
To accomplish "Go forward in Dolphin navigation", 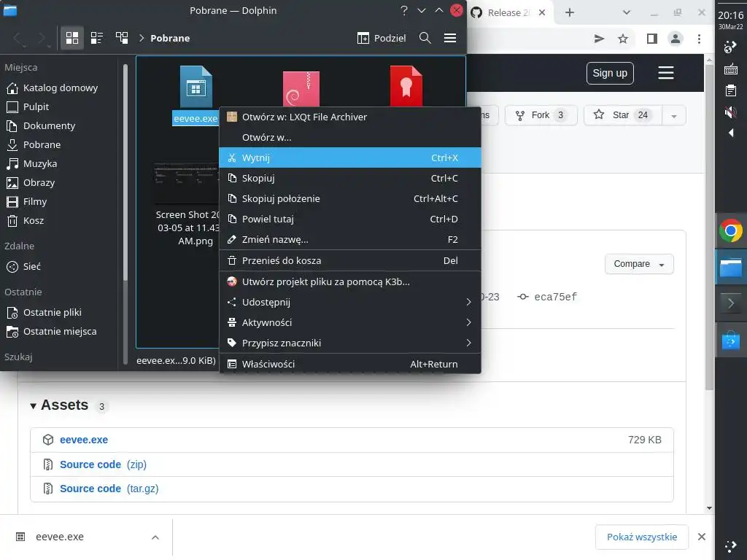I will (42, 38).
